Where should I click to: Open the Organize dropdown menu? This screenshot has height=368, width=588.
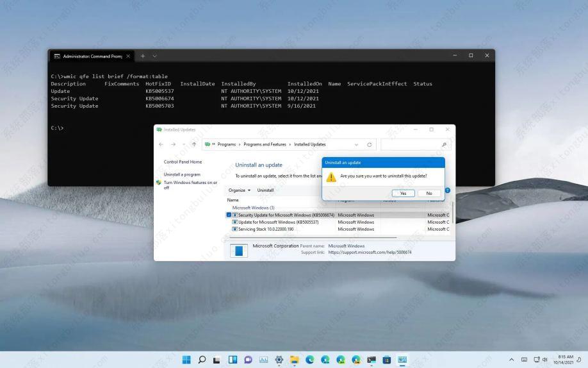click(x=239, y=190)
